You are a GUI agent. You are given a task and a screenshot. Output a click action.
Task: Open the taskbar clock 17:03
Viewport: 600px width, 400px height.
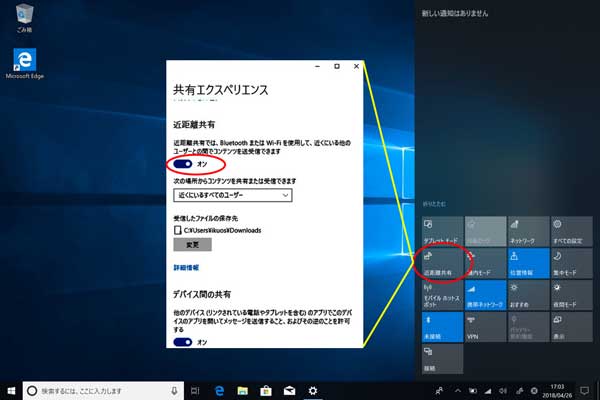click(557, 391)
